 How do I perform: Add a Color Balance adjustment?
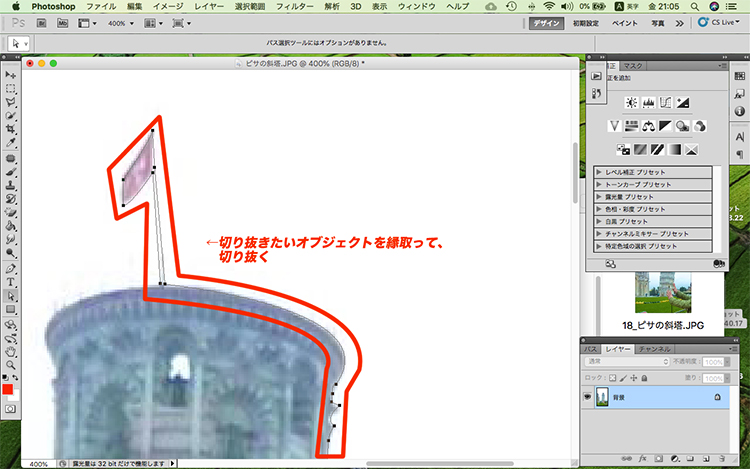(x=649, y=126)
